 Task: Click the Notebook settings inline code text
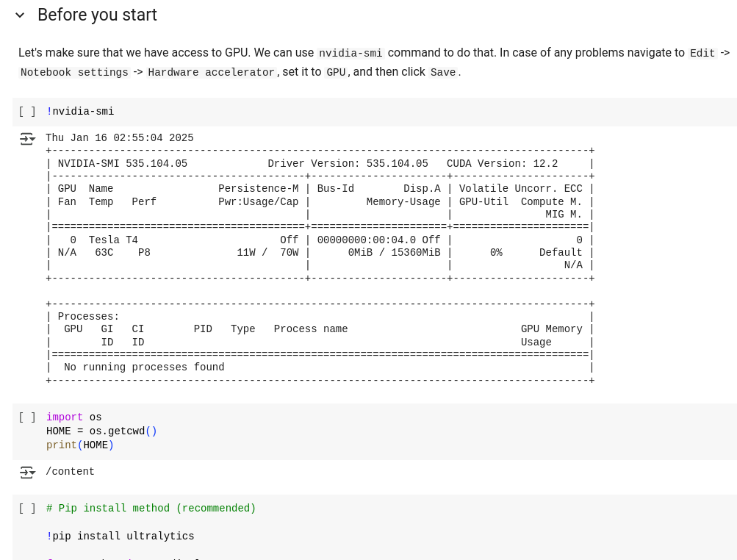pyautogui.click(x=74, y=73)
